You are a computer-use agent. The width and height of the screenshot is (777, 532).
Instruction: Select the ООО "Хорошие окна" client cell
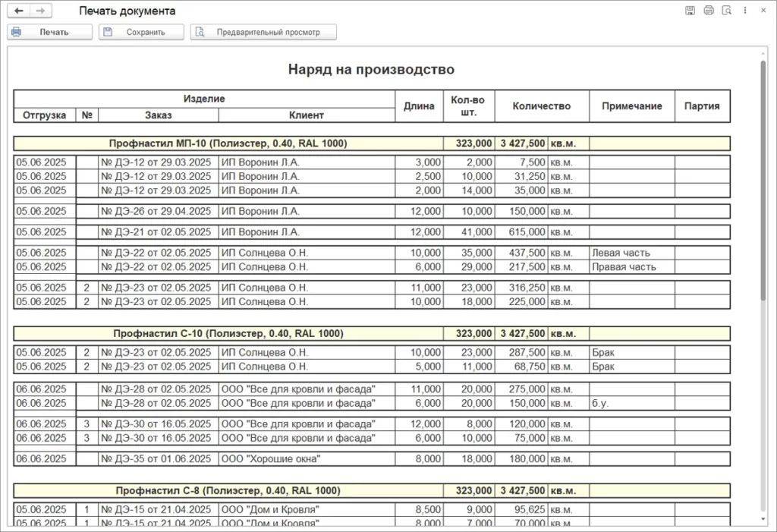coord(307,458)
